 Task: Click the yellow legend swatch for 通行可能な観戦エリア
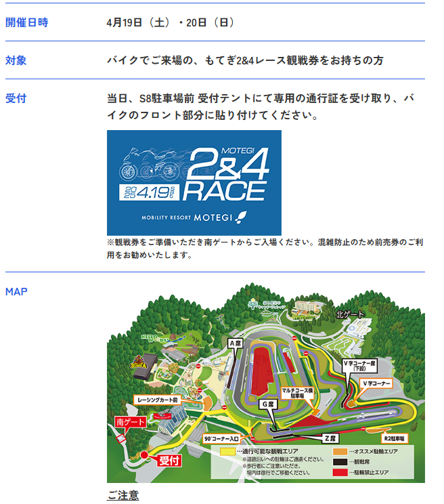[227, 452]
